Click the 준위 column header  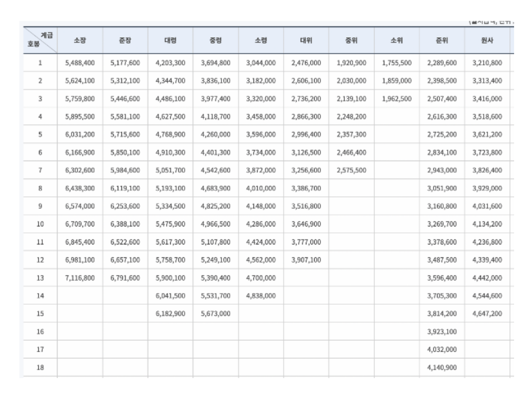442,40
